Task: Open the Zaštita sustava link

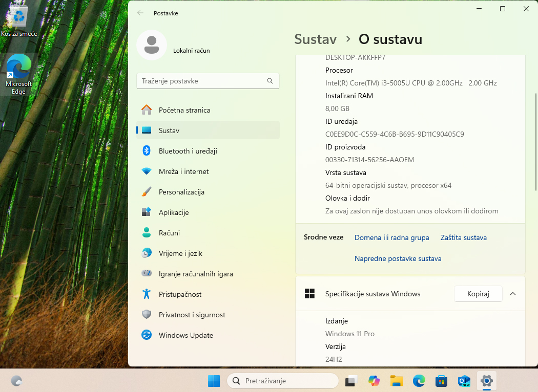Action: pos(463,237)
